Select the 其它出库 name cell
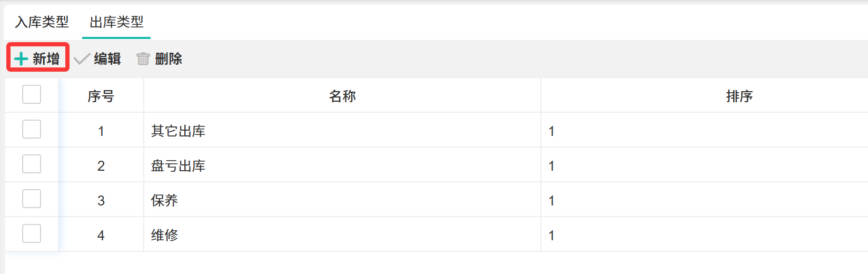The width and height of the screenshot is (868, 274). coord(178,131)
